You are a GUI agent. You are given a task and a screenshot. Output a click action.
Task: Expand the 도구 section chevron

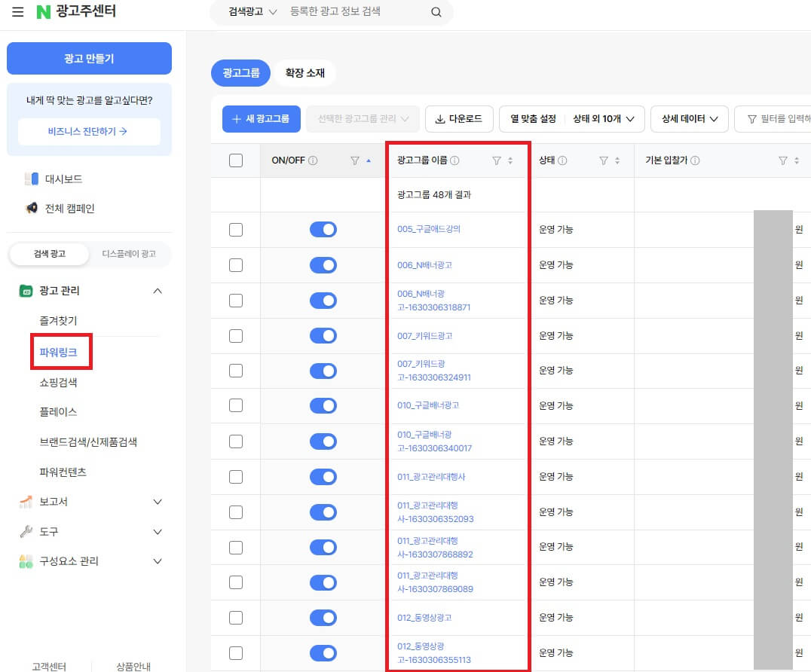pyautogui.click(x=158, y=532)
